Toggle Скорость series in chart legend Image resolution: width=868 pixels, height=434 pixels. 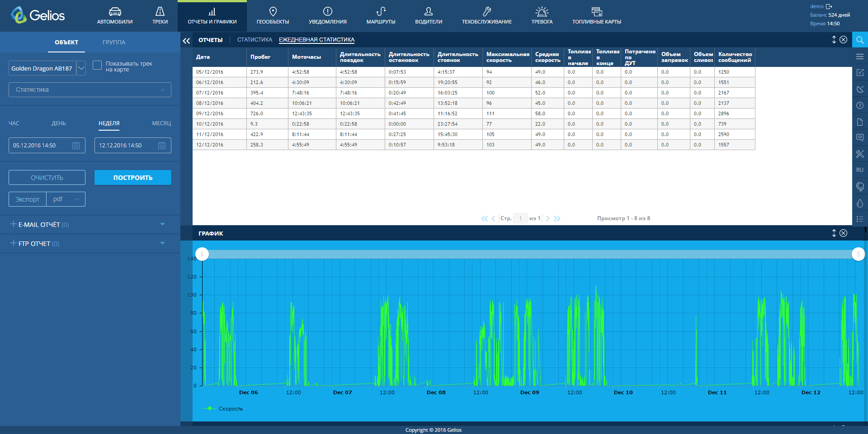coord(230,409)
